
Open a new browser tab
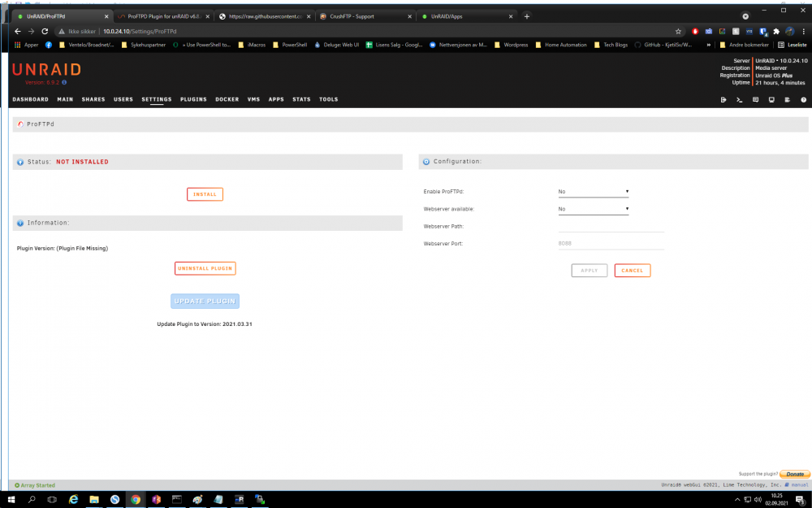[527, 16]
